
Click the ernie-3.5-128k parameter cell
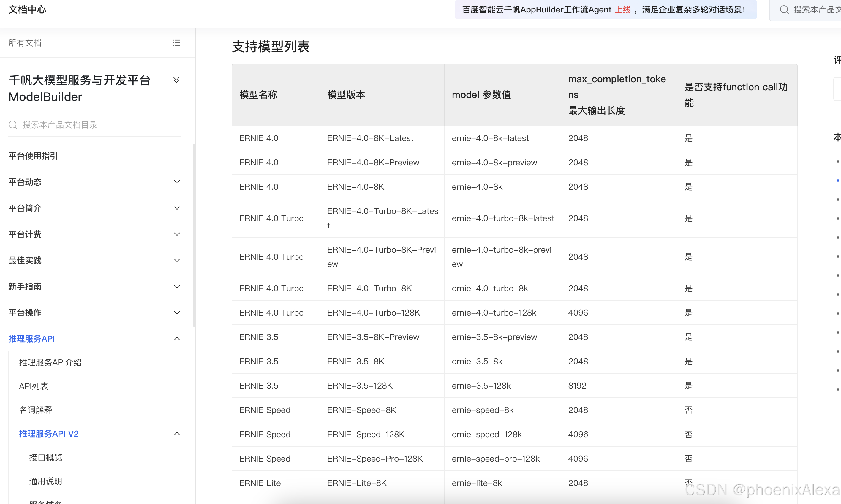coord(502,386)
